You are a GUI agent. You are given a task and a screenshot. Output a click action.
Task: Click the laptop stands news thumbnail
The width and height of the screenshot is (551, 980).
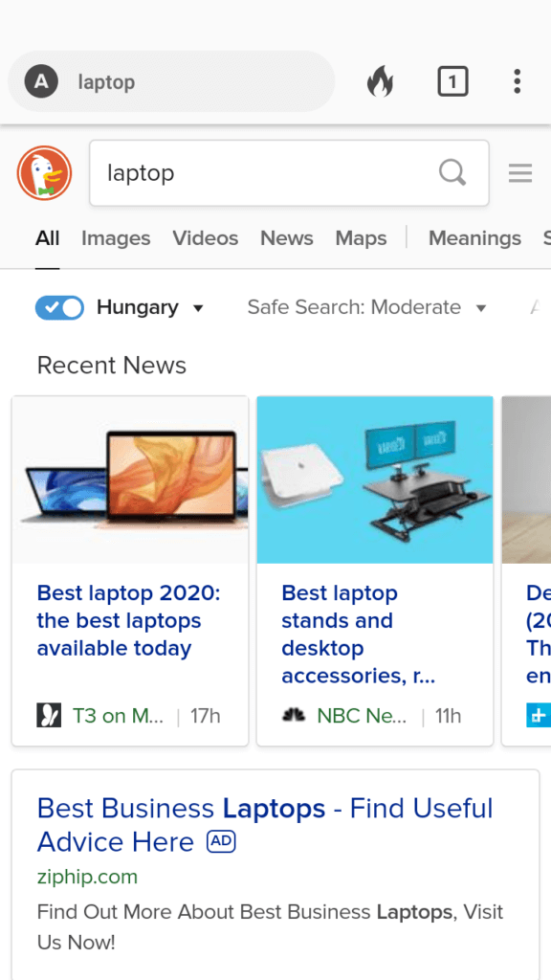click(x=375, y=479)
